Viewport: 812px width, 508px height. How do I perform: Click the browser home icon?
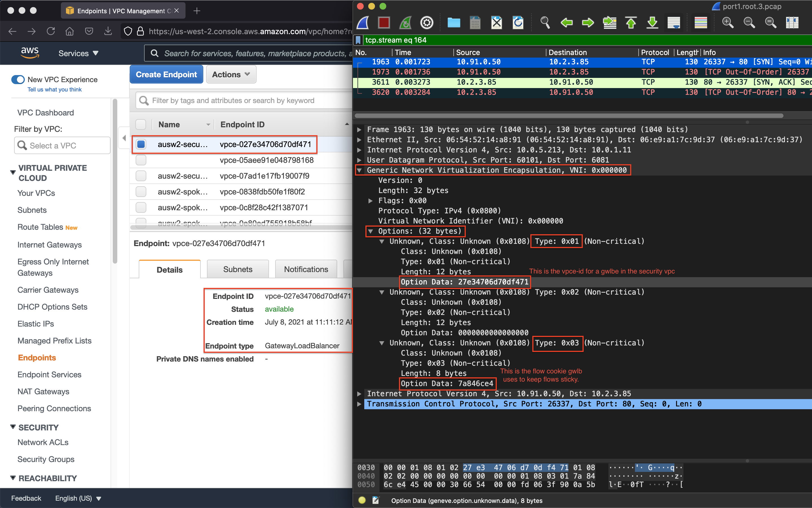(x=69, y=31)
